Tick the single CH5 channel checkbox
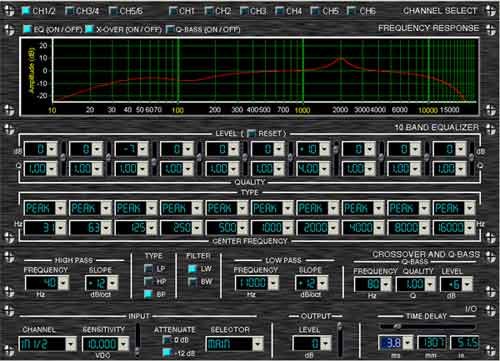 pyautogui.click(x=315, y=11)
